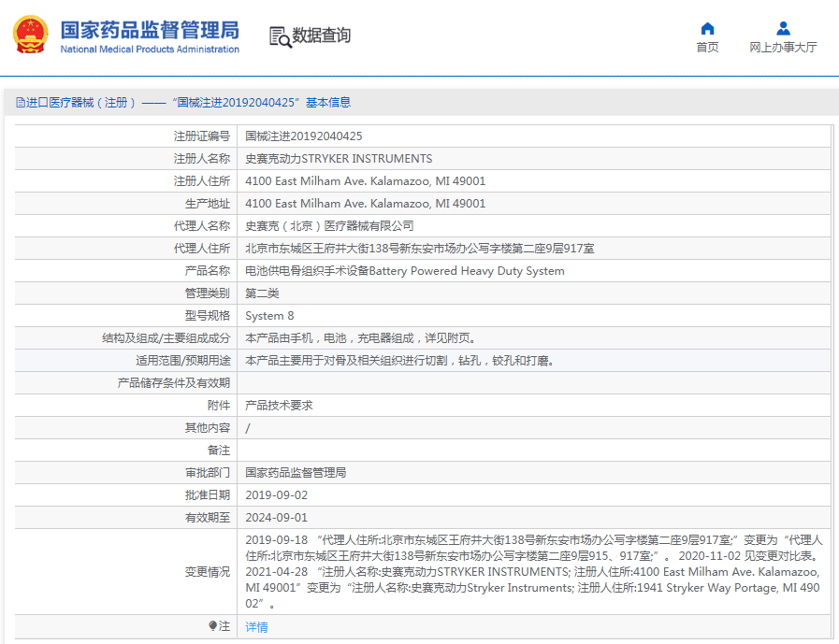The width and height of the screenshot is (839, 644).
Task: Click 产品技术要求 attachment value
Action: (279, 406)
